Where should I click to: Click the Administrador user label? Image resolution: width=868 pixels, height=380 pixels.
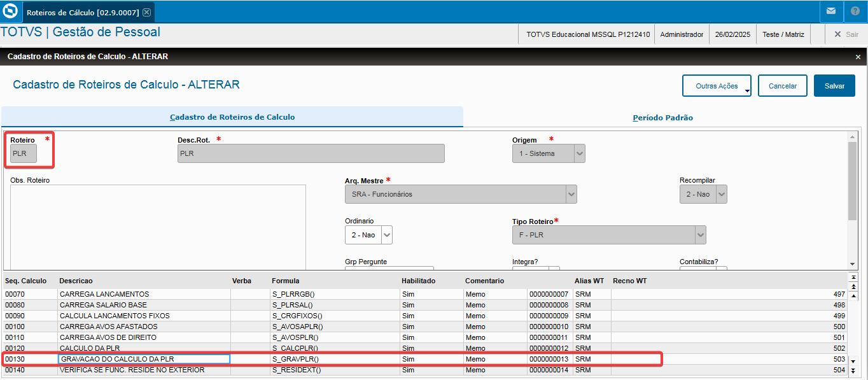(x=682, y=34)
